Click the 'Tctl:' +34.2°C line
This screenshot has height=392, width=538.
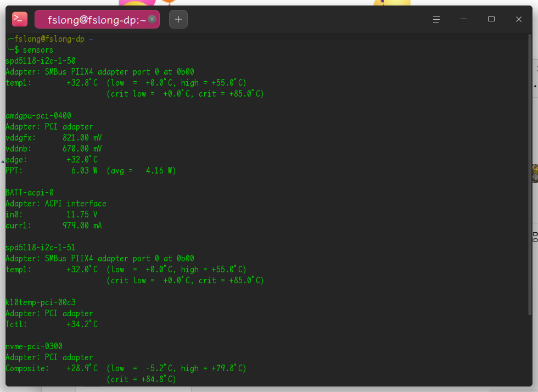pyautogui.click(x=52, y=324)
